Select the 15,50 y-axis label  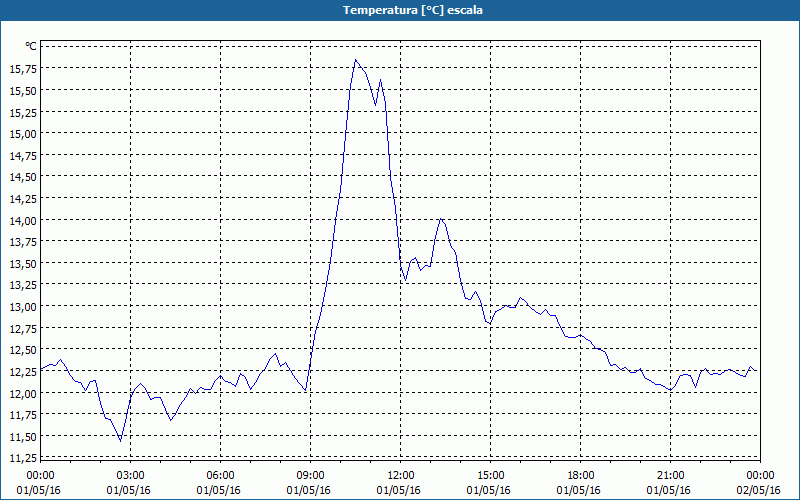pos(22,90)
